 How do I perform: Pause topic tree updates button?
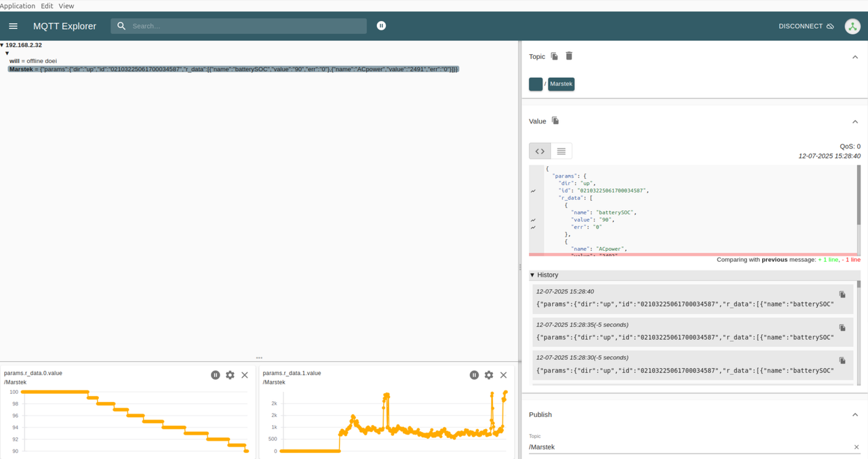click(x=381, y=26)
